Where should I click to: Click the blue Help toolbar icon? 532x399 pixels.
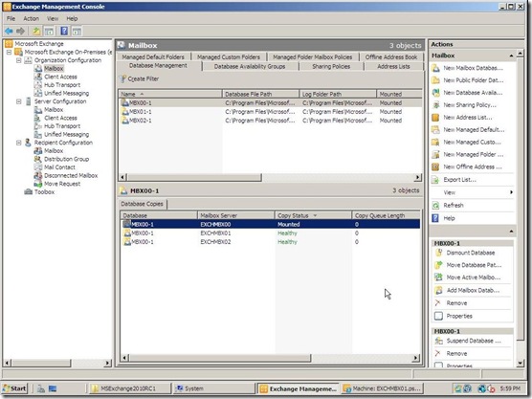tap(64, 32)
